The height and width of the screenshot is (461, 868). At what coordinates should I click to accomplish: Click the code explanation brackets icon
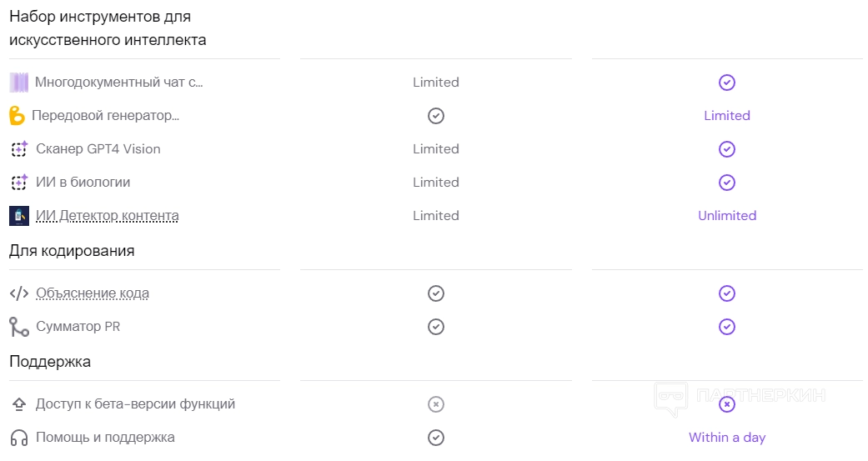click(19, 293)
